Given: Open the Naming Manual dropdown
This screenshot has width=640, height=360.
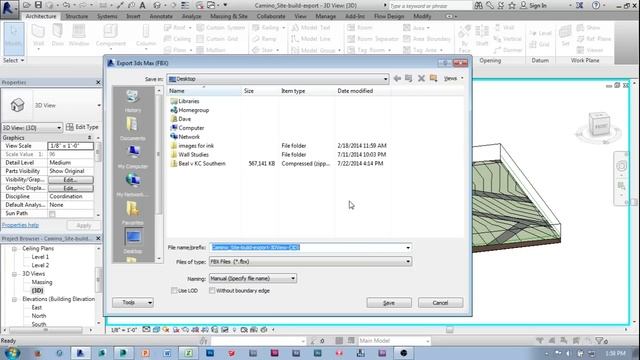Looking at the screenshot, I should (253, 278).
